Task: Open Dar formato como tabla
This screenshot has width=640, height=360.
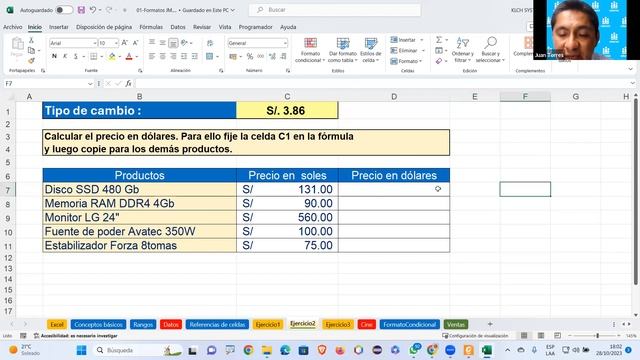Action: (342, 50)
